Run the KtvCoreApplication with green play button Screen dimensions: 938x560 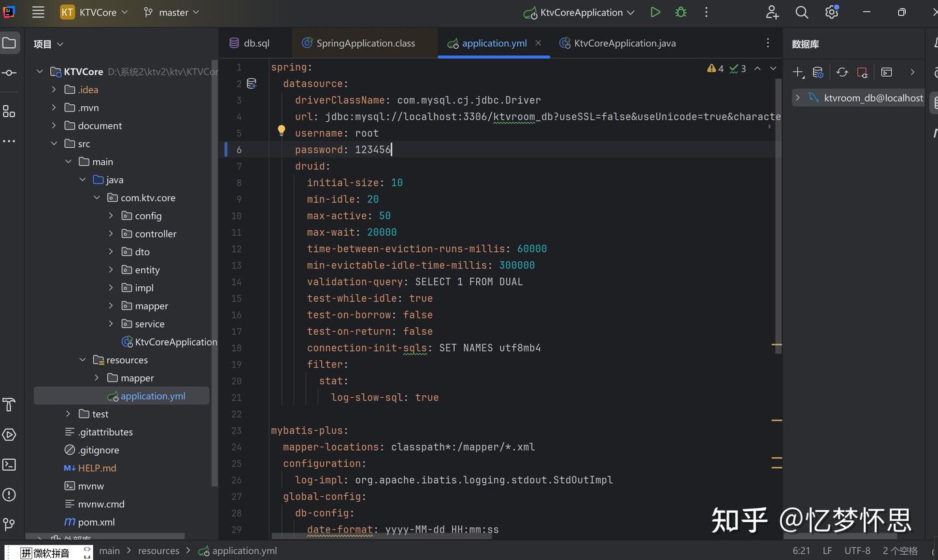tap(655, 12)
